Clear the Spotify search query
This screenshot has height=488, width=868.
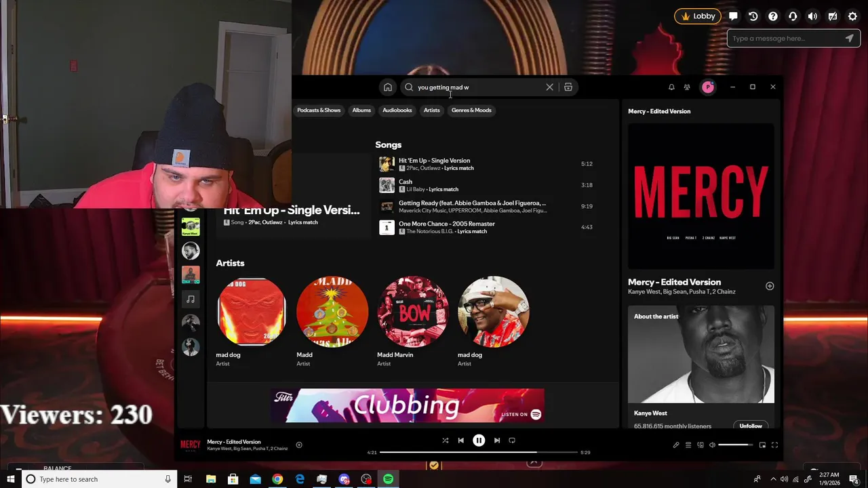pos(549,87)
